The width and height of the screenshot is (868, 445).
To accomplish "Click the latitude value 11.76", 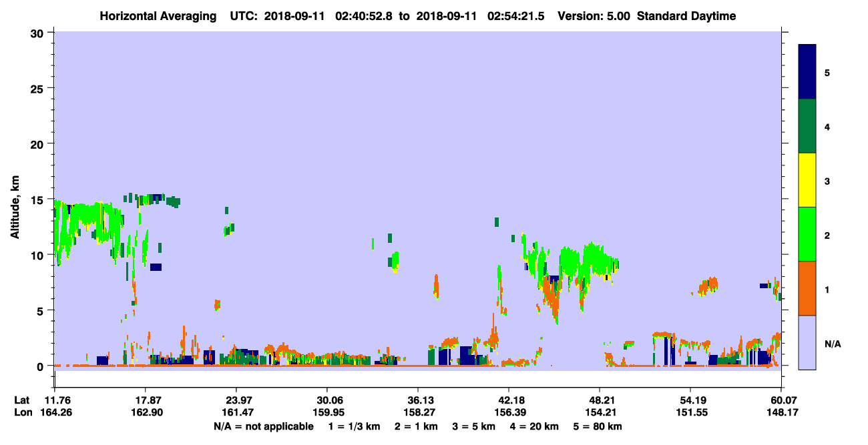I will pyautogui.click(x=55, y=400).
